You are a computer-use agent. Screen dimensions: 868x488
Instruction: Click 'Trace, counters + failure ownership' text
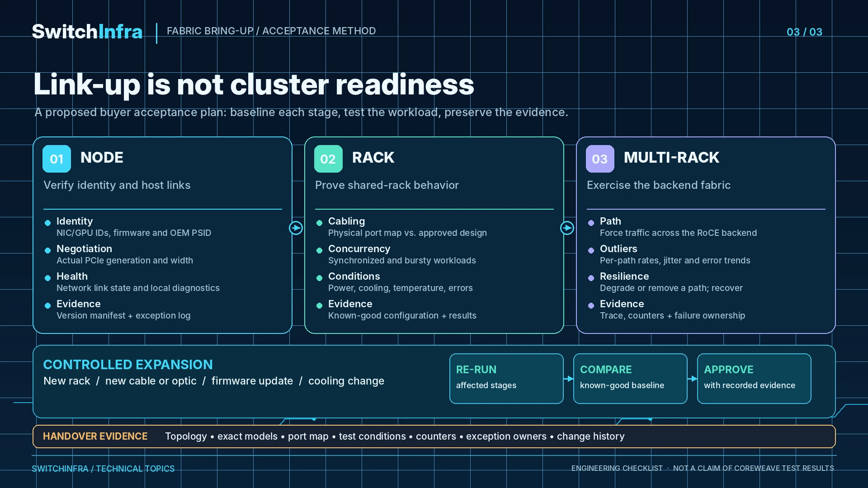673,315
